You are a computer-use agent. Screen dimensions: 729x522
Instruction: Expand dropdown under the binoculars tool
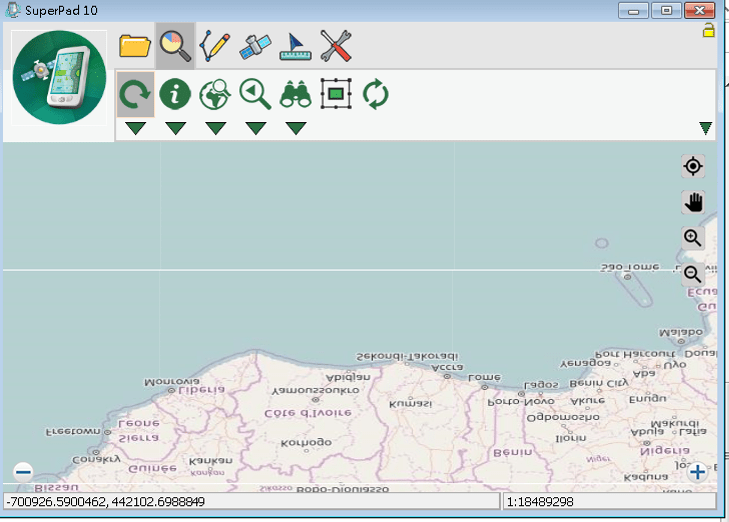tap(296, 128)
